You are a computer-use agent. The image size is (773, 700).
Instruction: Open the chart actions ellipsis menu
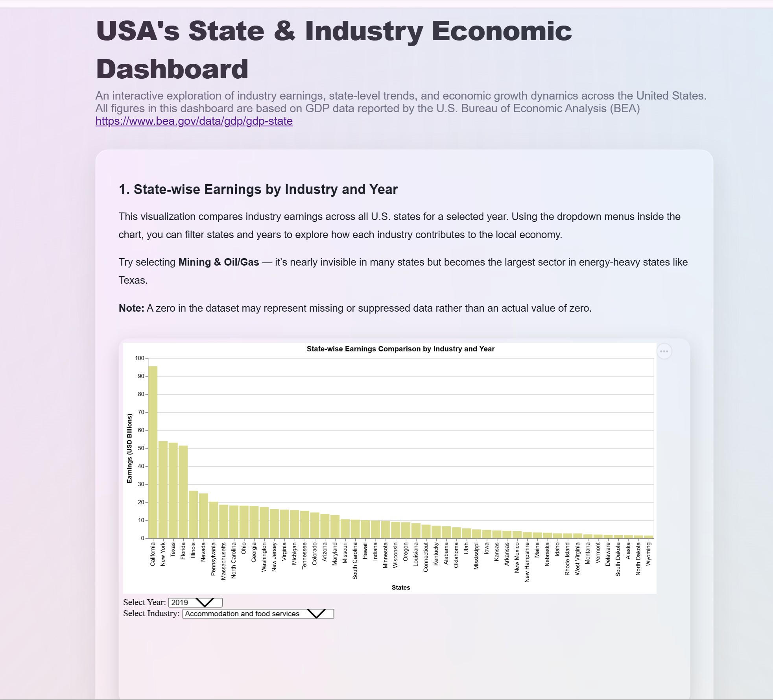point(664,351)
